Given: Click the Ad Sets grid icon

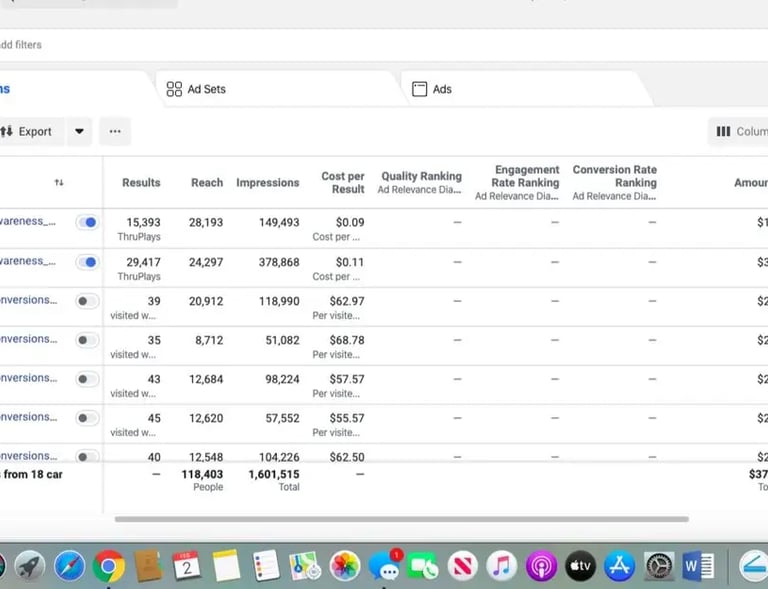Looking at the screenshot, I should [x=174, y=89].
